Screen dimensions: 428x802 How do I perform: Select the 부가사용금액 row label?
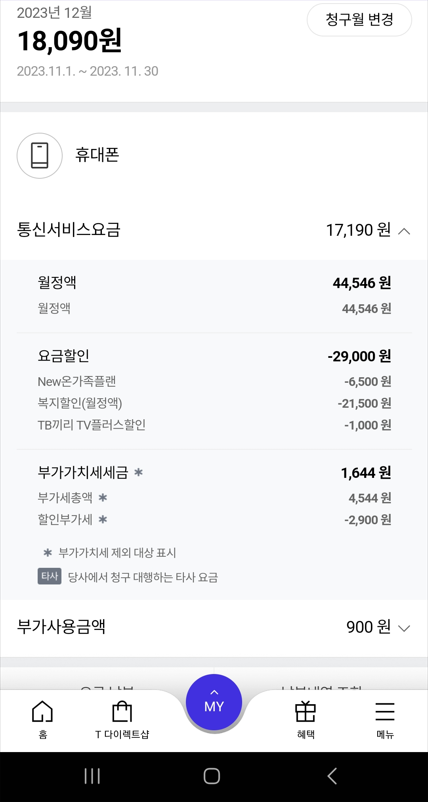61,627
